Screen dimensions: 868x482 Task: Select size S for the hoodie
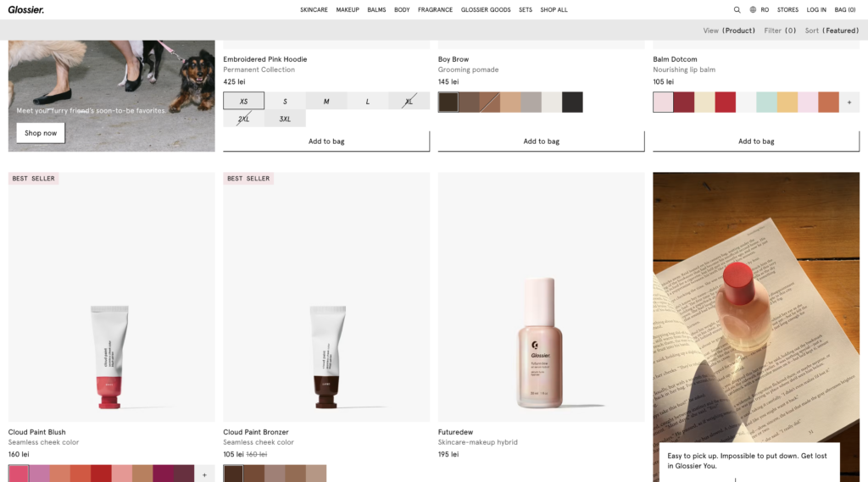pos(285,102)
